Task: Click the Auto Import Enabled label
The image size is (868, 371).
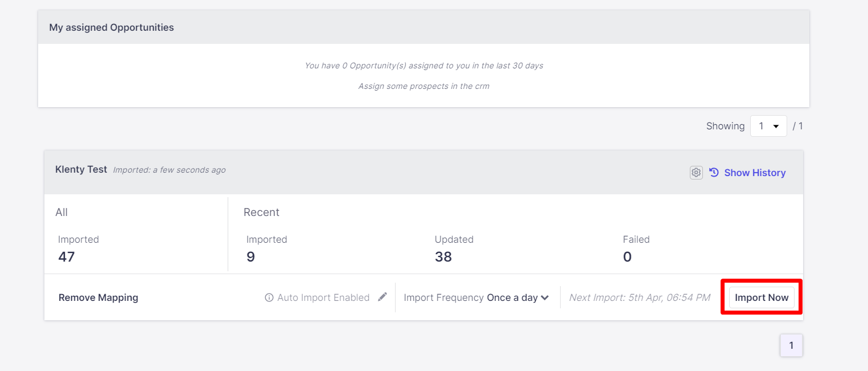Action: point(323,297)
